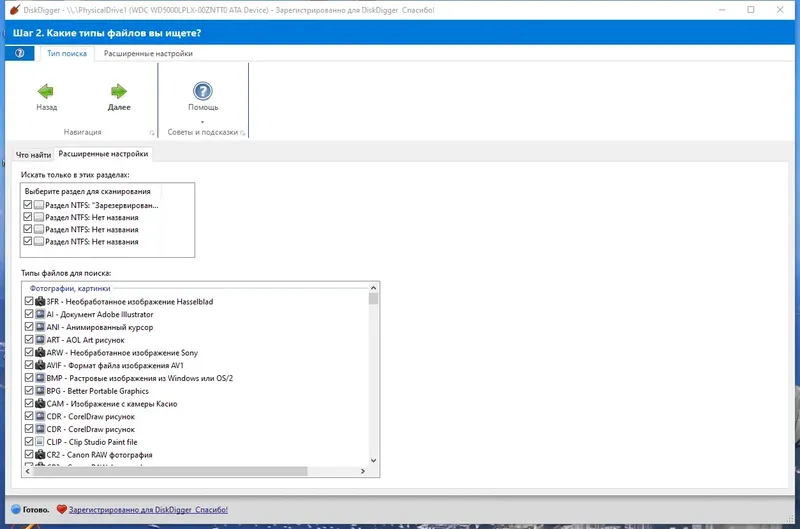This screenshot has width=800, height=529.
Task: Click horizontal scroll left arrow
Action: click(x=28, y=471)
